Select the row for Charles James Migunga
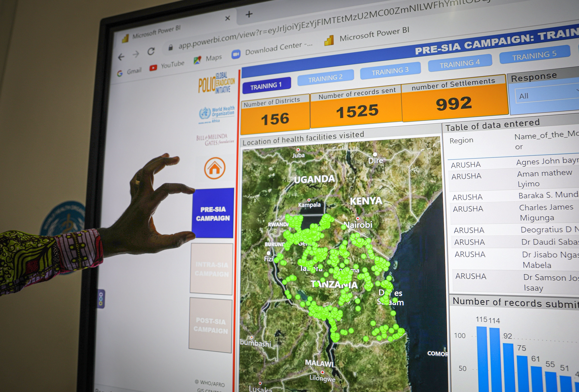 pos(515,213)
